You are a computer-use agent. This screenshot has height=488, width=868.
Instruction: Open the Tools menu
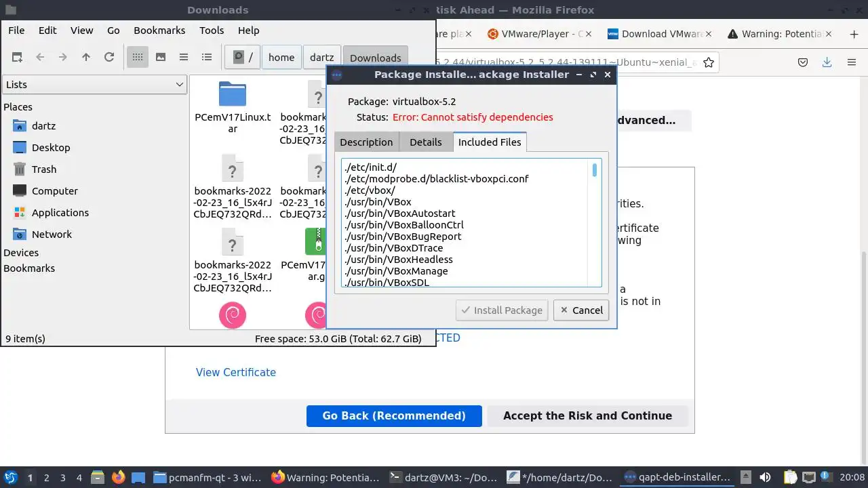212,30
